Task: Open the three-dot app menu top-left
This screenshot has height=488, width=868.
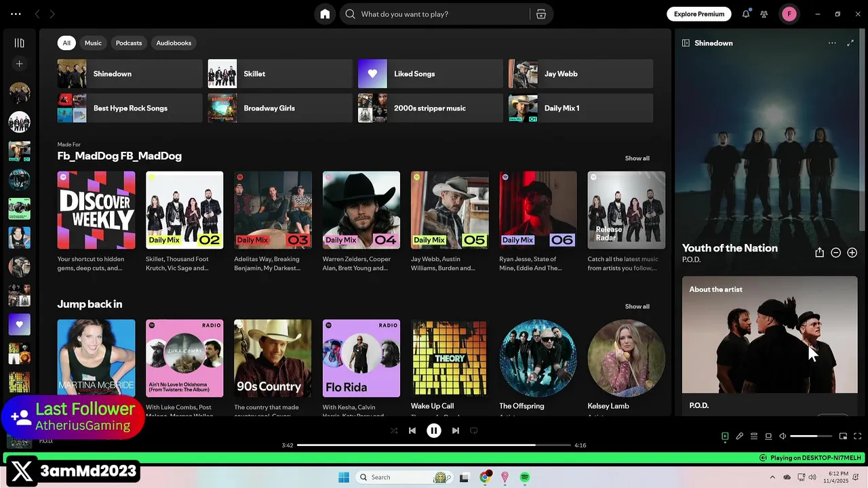Action: click(16, 14)
